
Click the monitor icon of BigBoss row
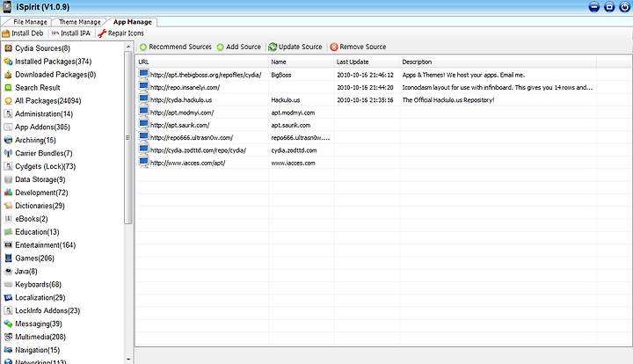pos(143,74)
